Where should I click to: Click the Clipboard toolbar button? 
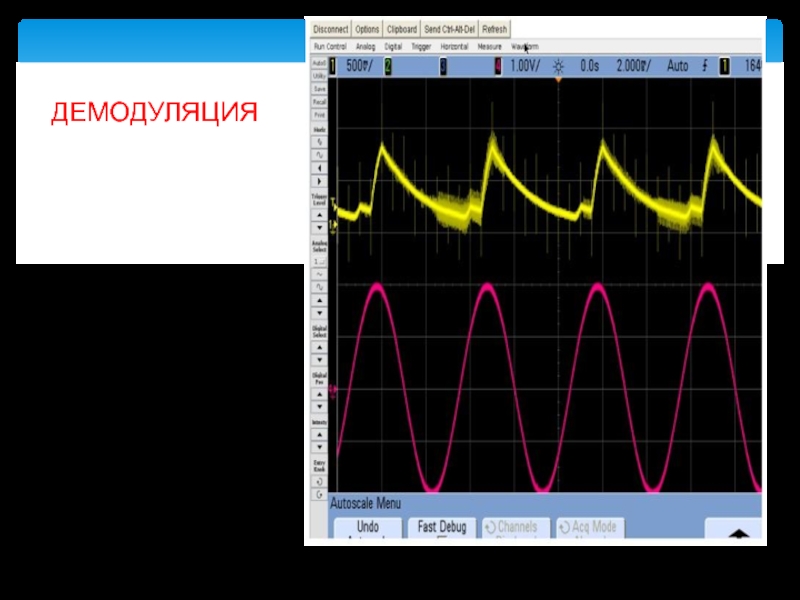tap(402, 30)
